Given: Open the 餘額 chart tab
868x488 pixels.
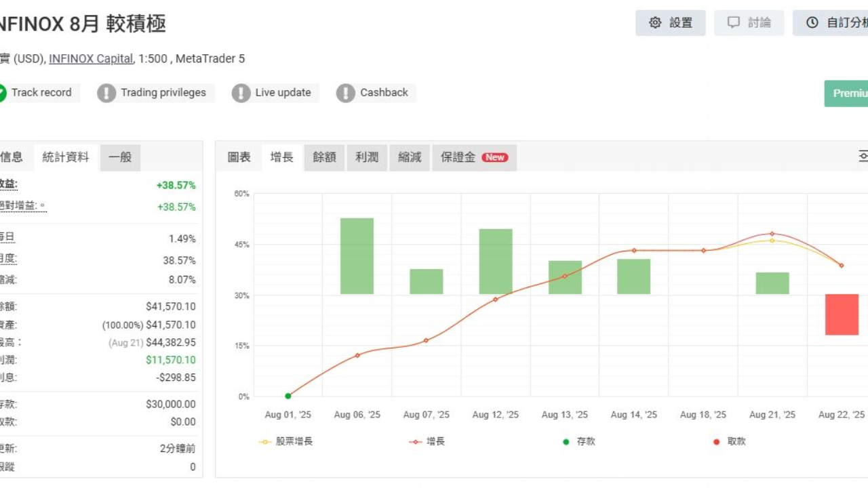Looking at the screenshot, I should click(324, 157).
